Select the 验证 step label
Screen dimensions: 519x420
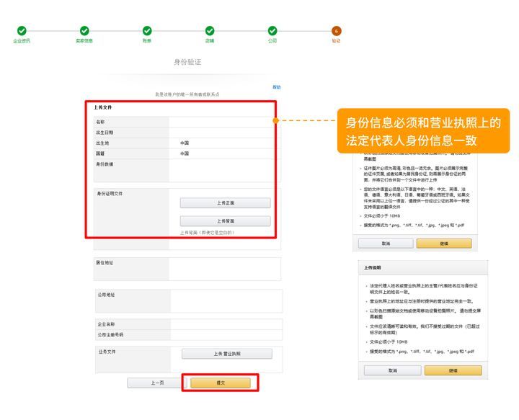pyautogui.click(x=337, y=40)
